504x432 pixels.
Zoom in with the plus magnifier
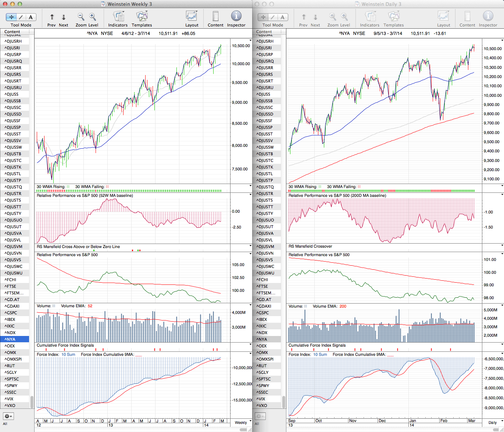[x=93, y=17]
